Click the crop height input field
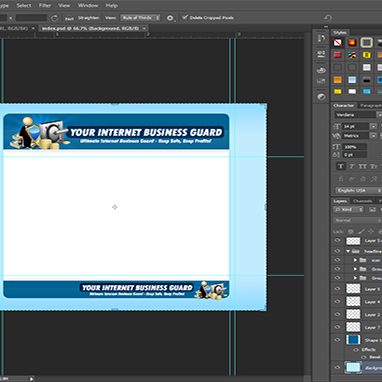The height and width of the screenshot is (382, 382). pos(31,18)
